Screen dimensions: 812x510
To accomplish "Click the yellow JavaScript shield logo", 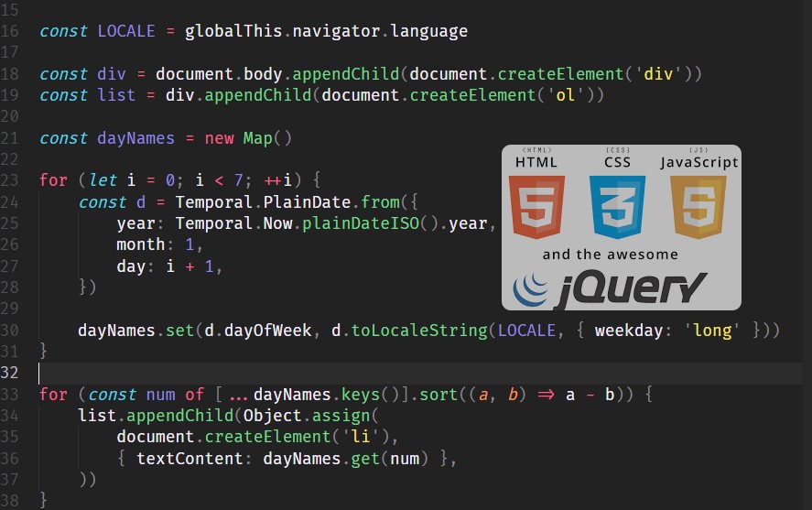I will [x=698, y=207].
